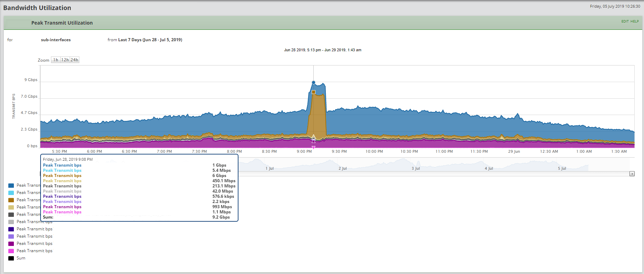Open the EDIT link

(x=625, y=21)
